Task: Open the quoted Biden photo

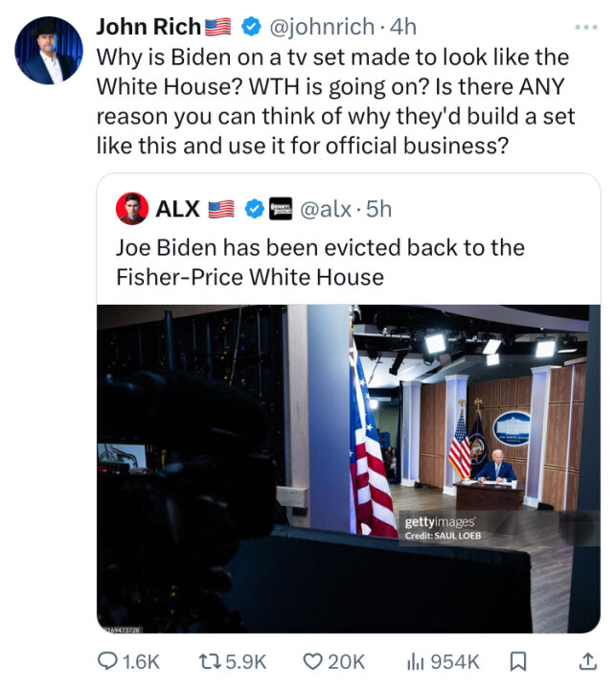Action: tap(349, 468)
